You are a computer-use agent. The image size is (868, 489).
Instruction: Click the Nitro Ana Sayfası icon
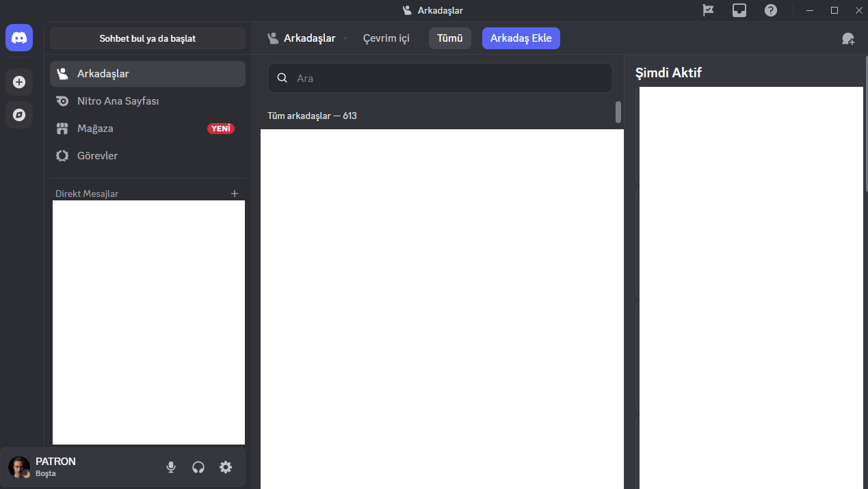[62, 101]
